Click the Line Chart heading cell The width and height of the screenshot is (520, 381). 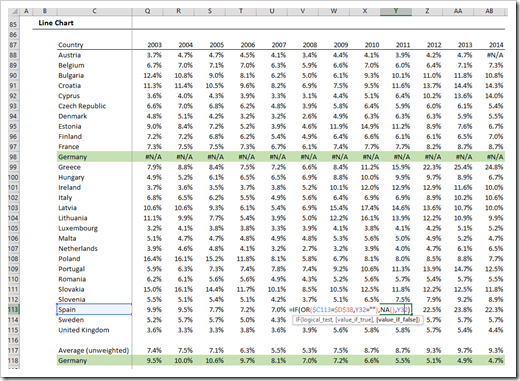tap(56, 23)
